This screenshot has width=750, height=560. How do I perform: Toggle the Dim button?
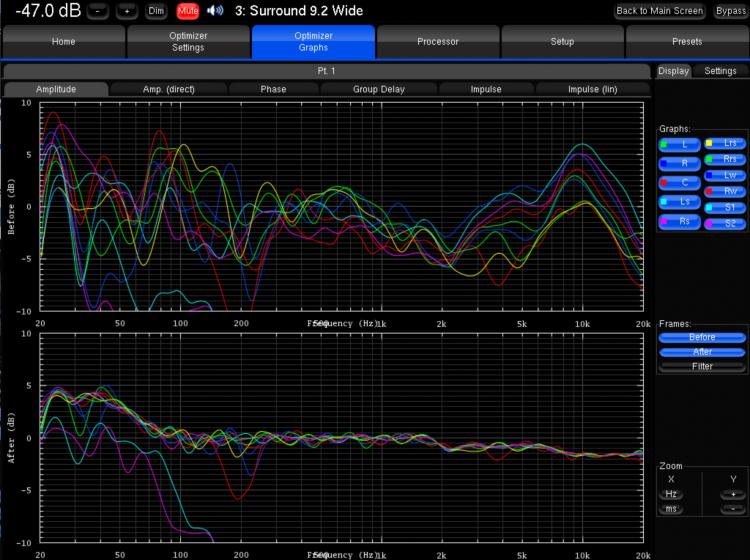coord(156,11)
